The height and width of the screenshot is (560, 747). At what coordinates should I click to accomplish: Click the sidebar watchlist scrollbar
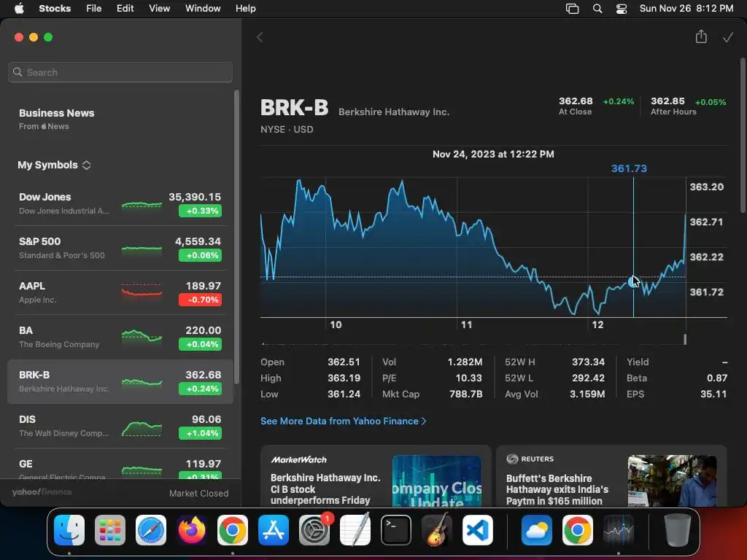pyautogui.click(x=236, y=237)
